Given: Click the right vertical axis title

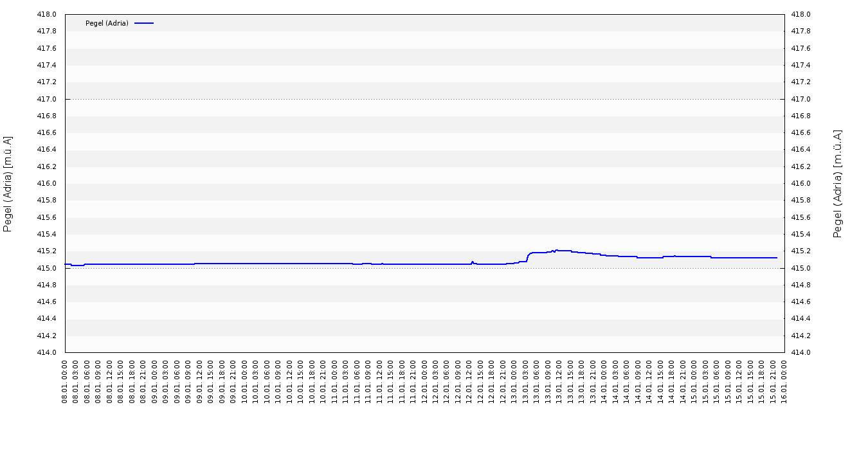Looking at the screenshot, I should click(x=838, y=184).
